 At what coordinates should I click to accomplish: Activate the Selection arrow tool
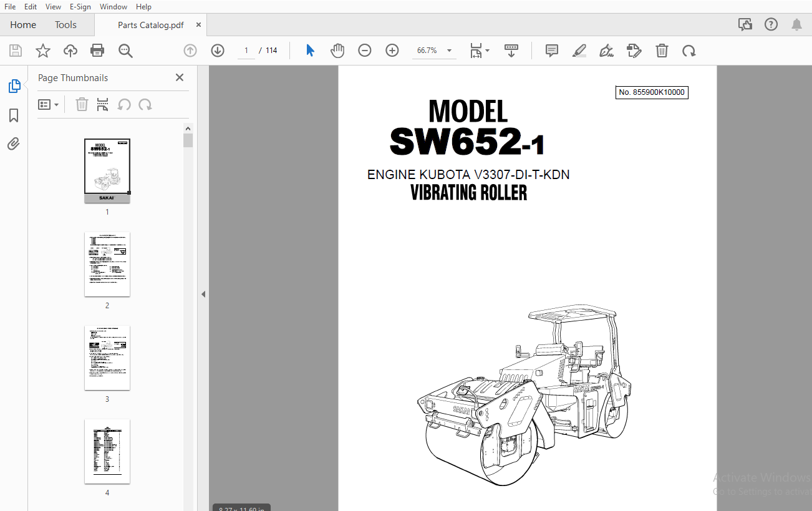pyautogui.click(x=310, y=51)
